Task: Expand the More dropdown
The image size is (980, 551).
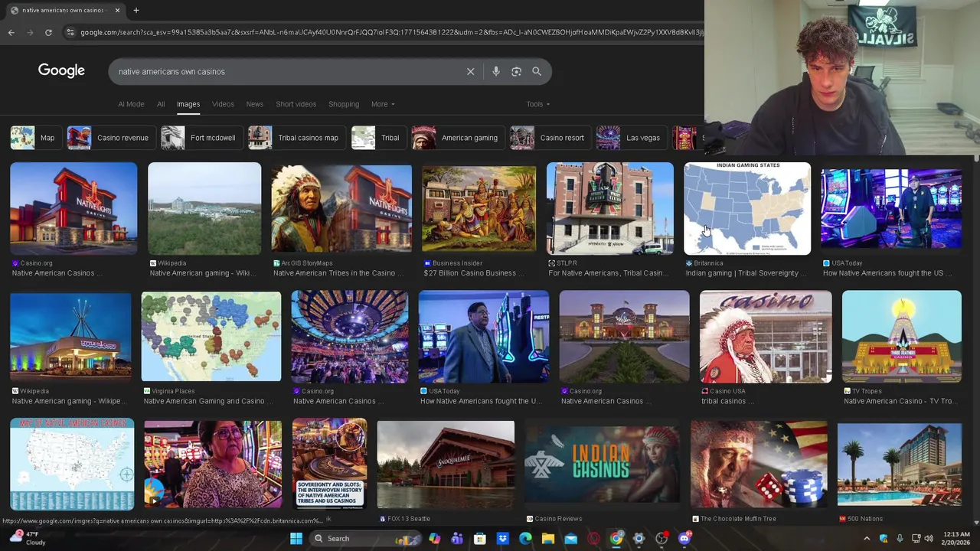Action: click(383, 104)
